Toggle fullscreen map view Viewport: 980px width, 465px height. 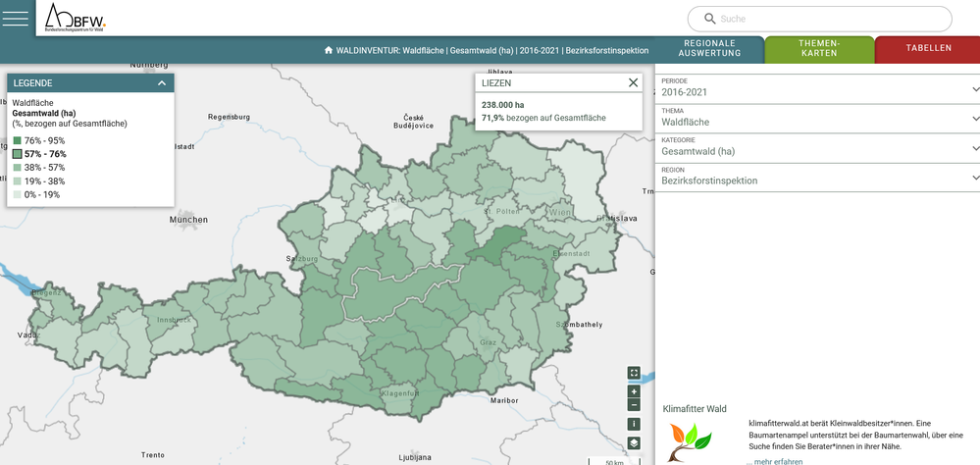(634, 373)
